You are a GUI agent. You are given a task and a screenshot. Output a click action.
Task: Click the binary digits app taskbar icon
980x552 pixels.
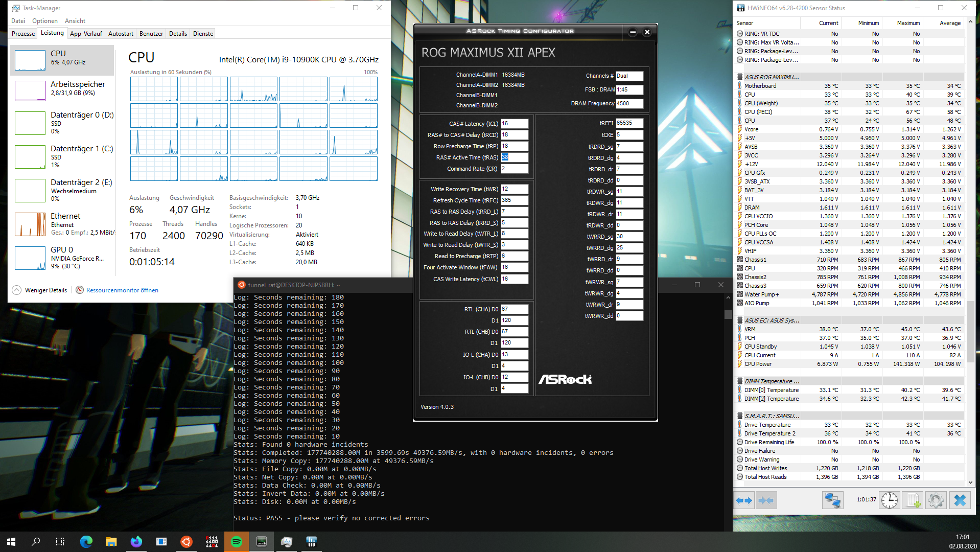212,542
